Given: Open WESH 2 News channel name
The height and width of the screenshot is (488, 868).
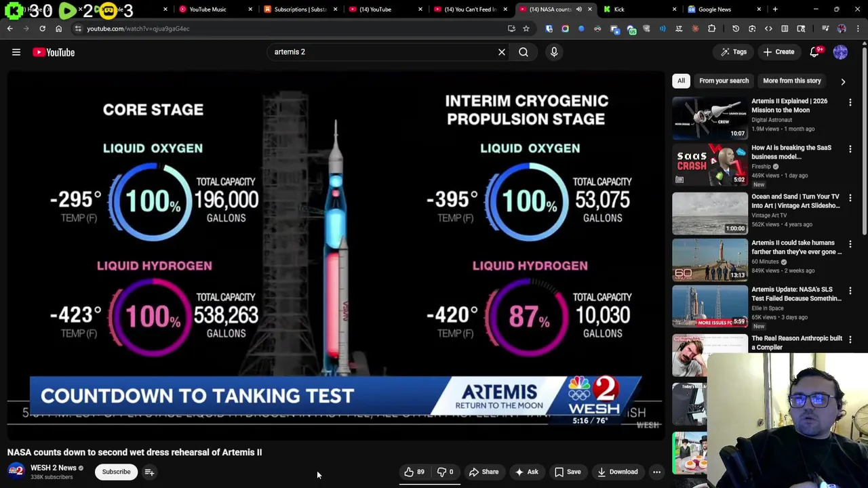Looking at the screenshot, I should point(53,468).
